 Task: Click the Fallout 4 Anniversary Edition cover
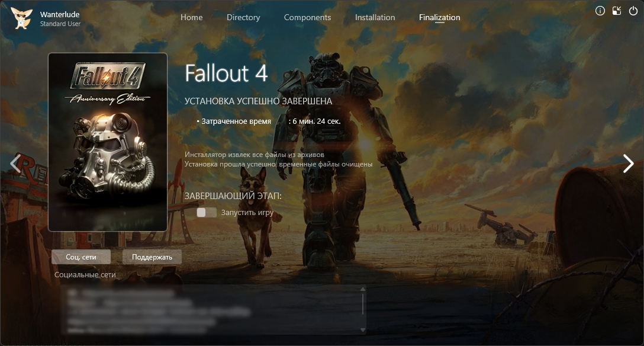(108, 142)
